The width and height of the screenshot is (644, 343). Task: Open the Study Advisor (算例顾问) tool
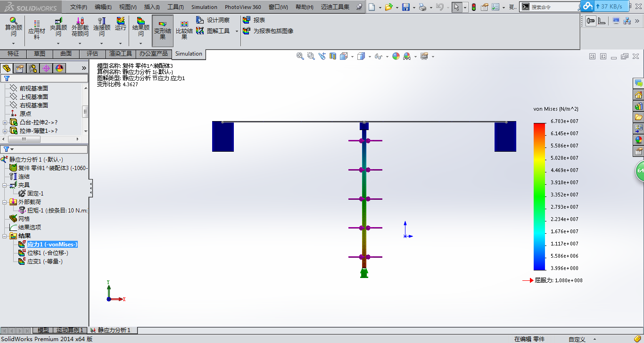click(14, 27)
